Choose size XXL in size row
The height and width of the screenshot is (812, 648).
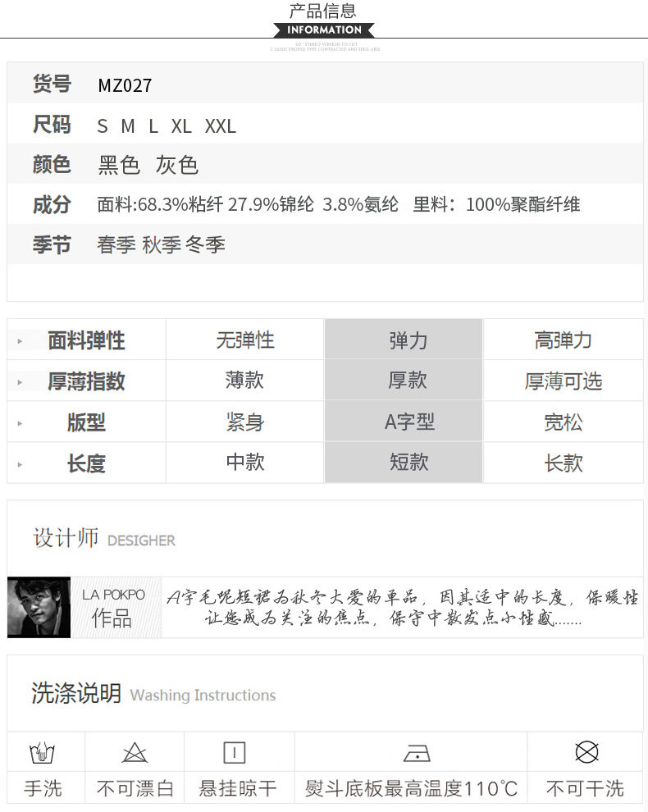coord(220,125)
